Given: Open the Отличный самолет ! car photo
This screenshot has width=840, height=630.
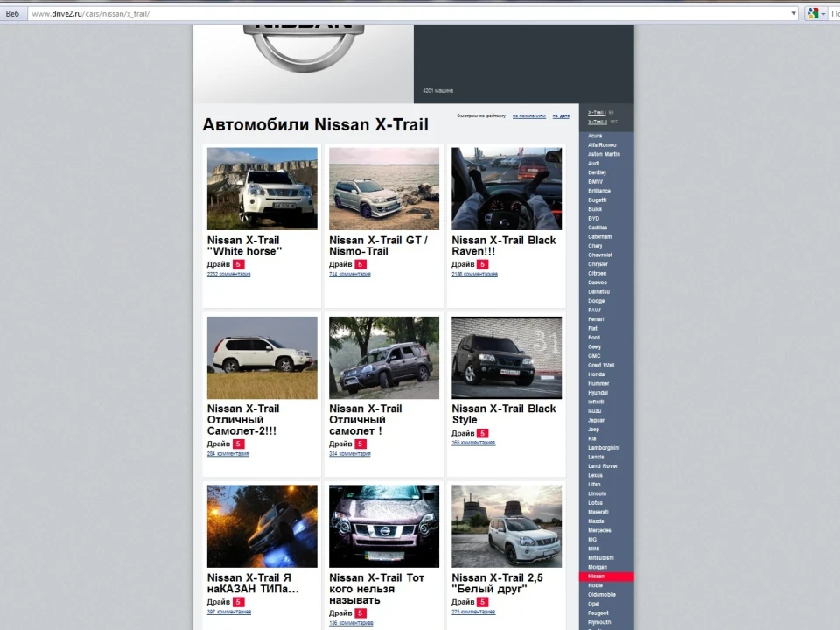Looking at the screenshot, I should [384, 357].
